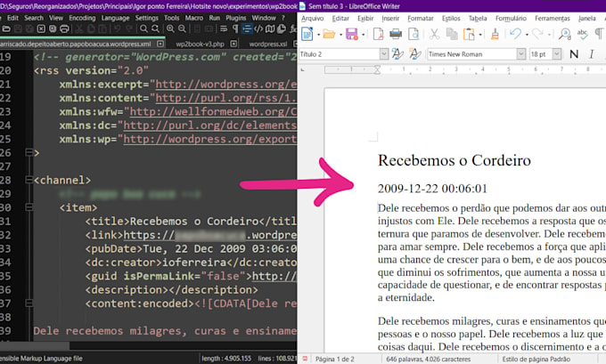Toggle formatting marks in Writer toolbar
This screenshot has width=606, height=364.
pyautogui.click(x=600, y=34)
